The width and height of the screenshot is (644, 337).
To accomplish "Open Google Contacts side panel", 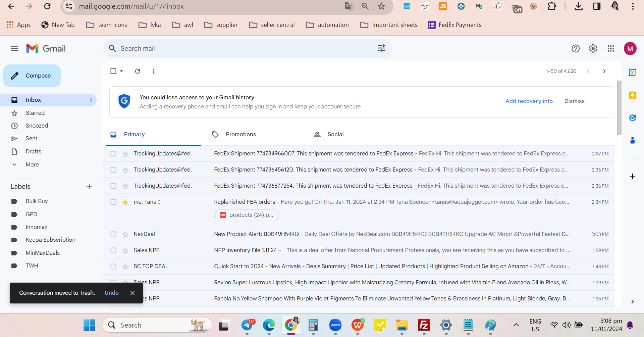I will pyautogui.click(x=633, y=140).
